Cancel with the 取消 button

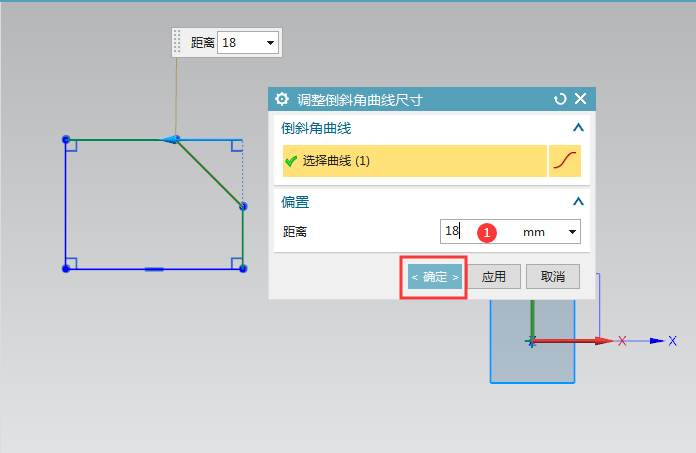[x=553, y=277]
